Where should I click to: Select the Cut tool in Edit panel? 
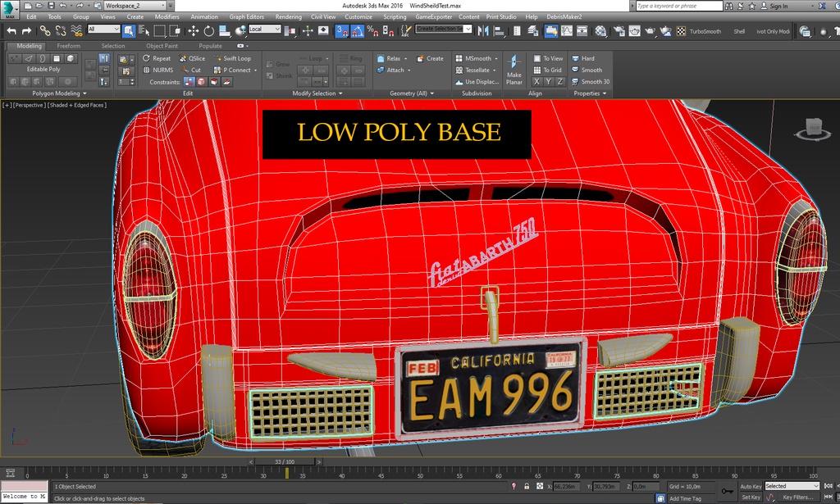[190, 70]
